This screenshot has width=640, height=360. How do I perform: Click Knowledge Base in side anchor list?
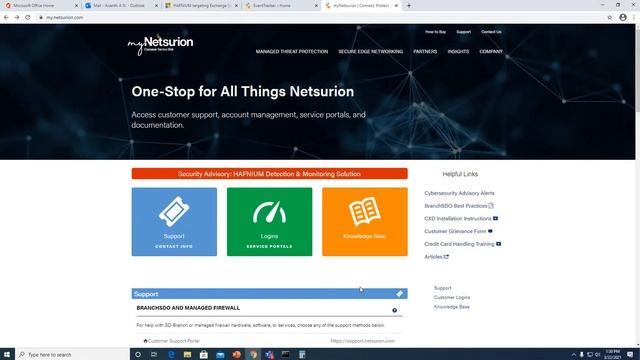[x=451, y=307]
